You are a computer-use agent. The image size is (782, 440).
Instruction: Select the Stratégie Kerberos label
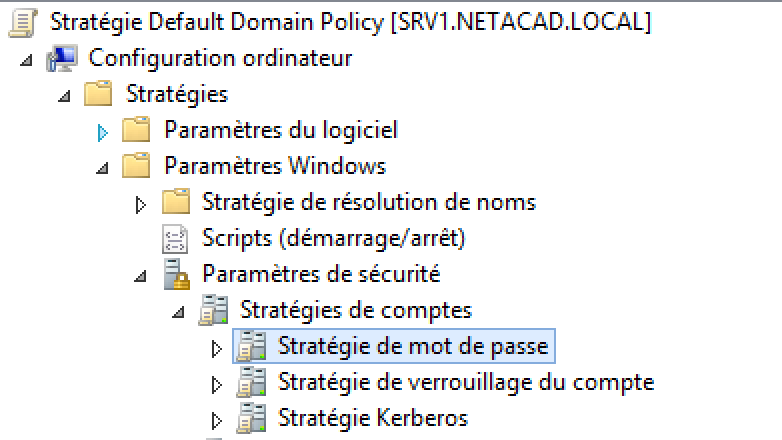[x=372, y=417]
